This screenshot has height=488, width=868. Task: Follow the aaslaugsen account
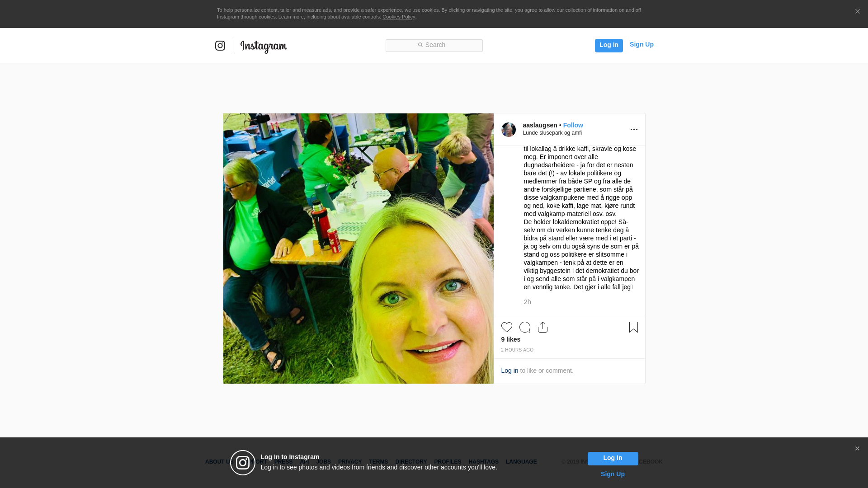pyautogui.click(x=573, y=125)
